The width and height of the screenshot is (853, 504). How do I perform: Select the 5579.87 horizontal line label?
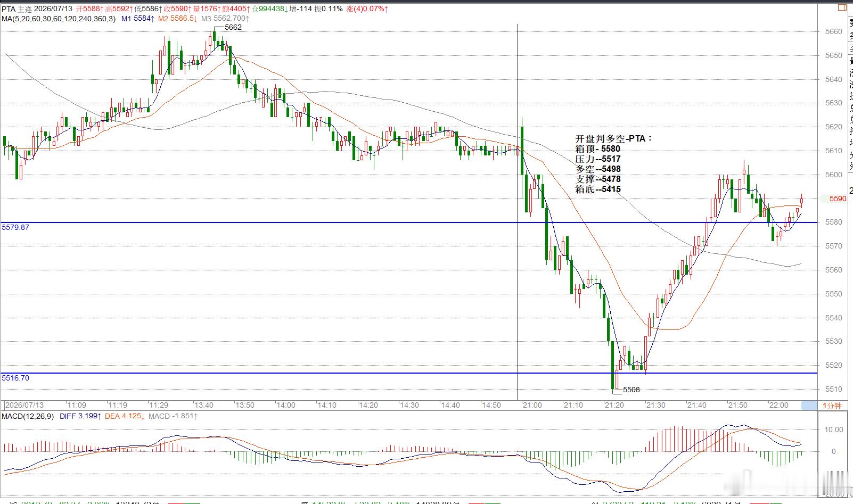[x=15, y=227]
